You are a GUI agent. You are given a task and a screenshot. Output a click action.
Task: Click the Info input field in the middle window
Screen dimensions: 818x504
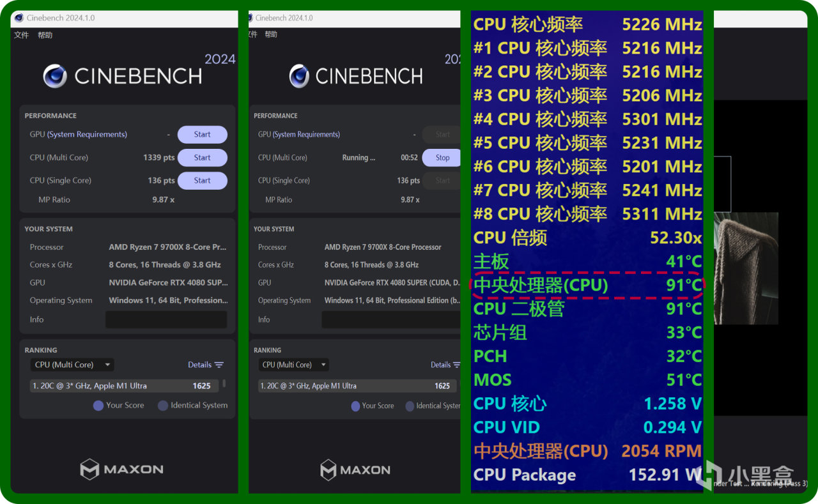point(391,319)
